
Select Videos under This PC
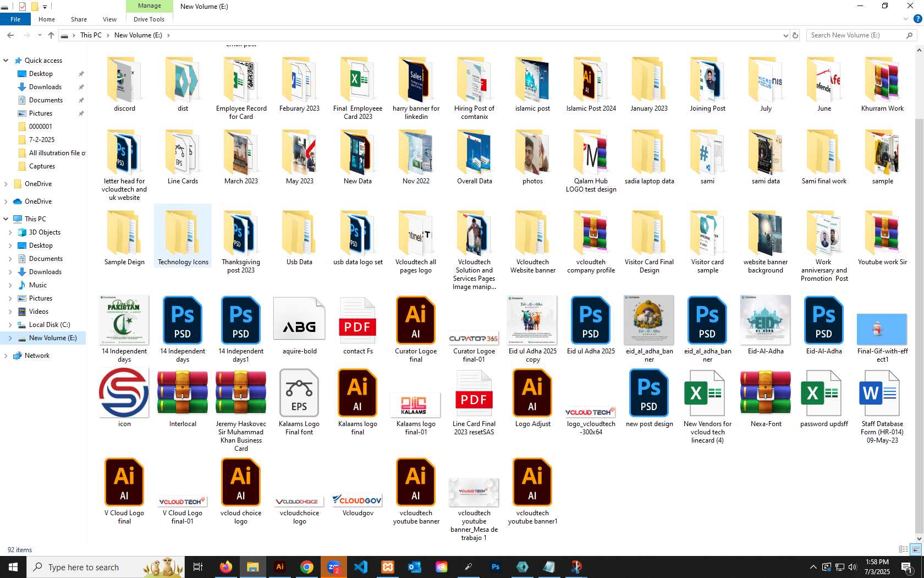pyautogui.click(x=38, y=312)
